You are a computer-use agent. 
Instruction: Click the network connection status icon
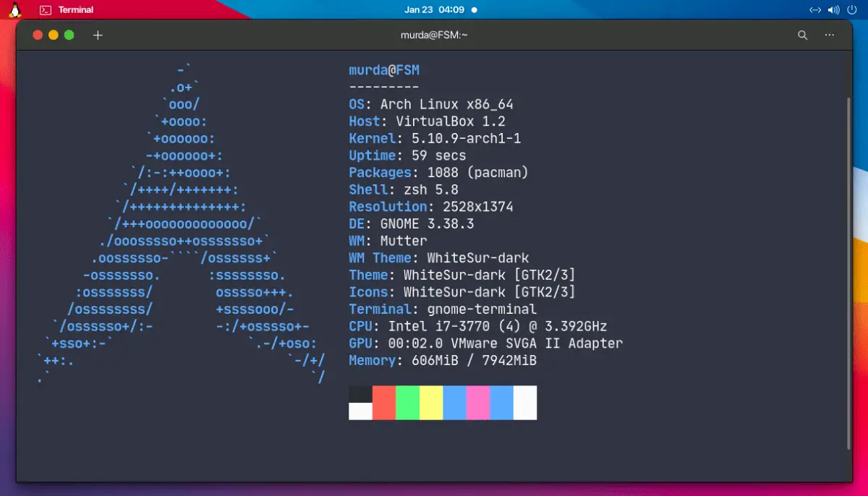click(815, 10)
